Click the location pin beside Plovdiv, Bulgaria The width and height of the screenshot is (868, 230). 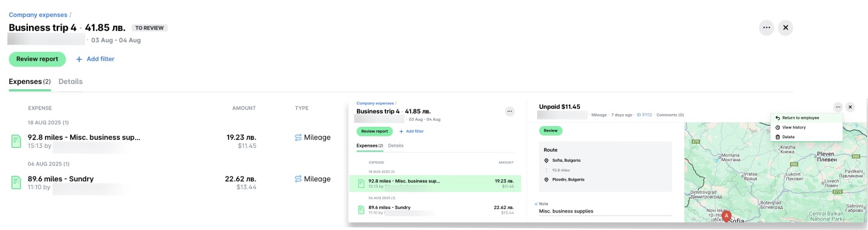(x=546, y=179)
